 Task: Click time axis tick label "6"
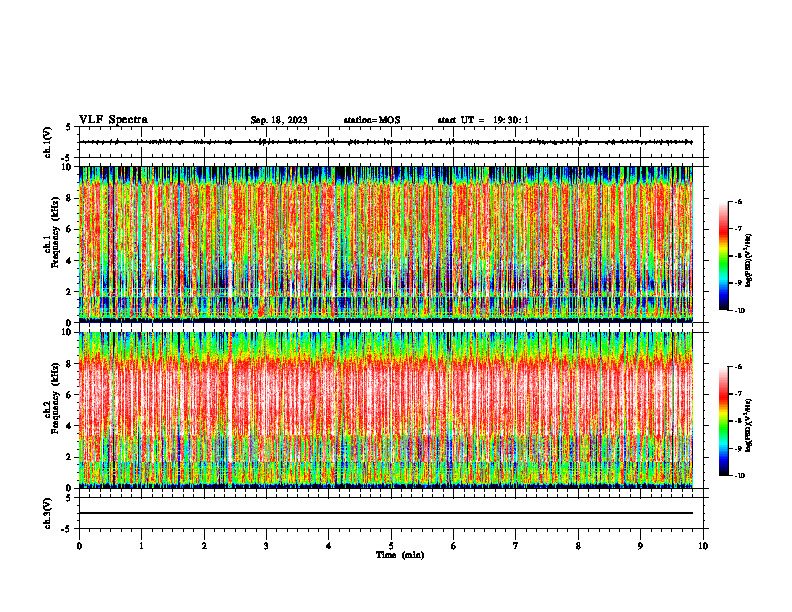tap(454, 546)
